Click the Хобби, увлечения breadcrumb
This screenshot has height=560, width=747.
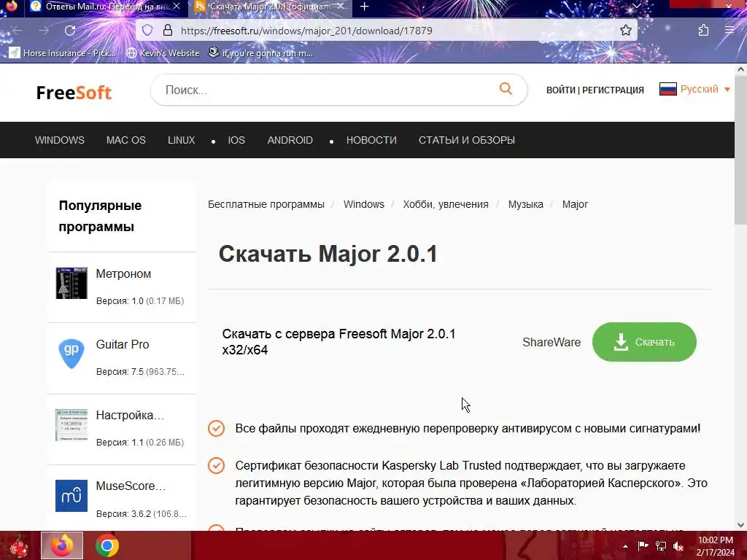point(446,204)
